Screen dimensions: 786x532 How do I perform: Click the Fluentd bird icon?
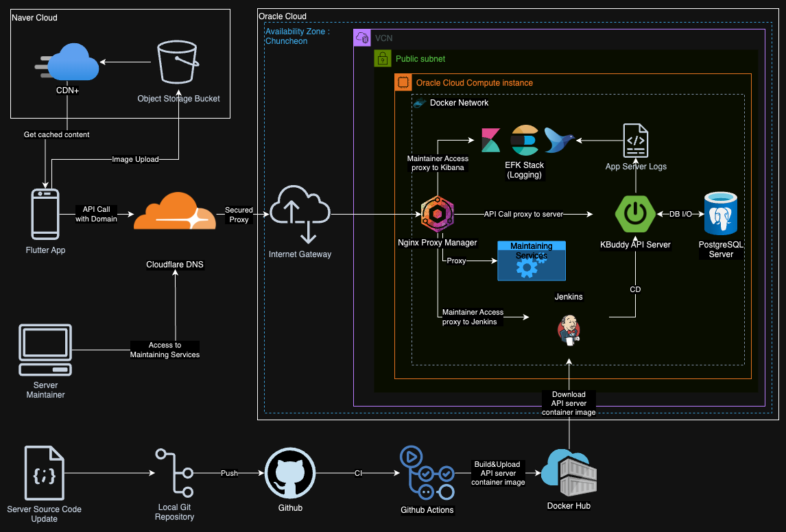click(559, 141)
